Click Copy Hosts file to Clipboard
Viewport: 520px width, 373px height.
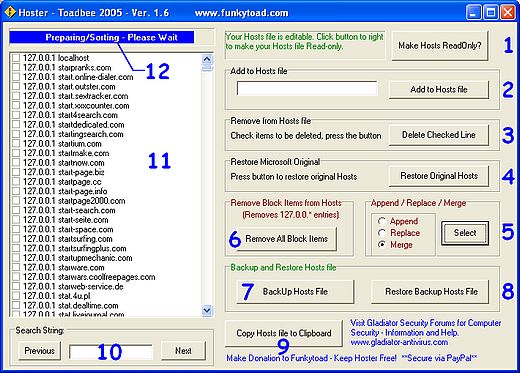tap(284, 333)
